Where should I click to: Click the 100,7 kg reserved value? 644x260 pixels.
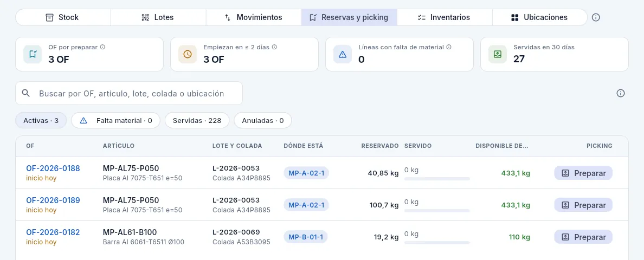(384, 205)
